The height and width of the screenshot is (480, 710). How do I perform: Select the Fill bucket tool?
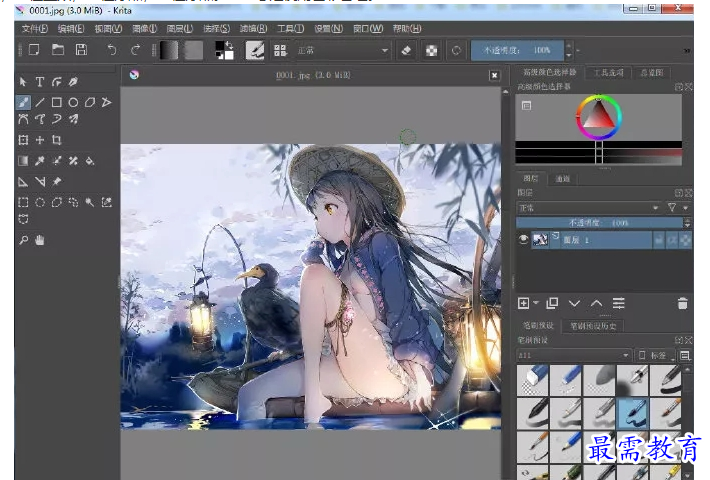(90, 161)
